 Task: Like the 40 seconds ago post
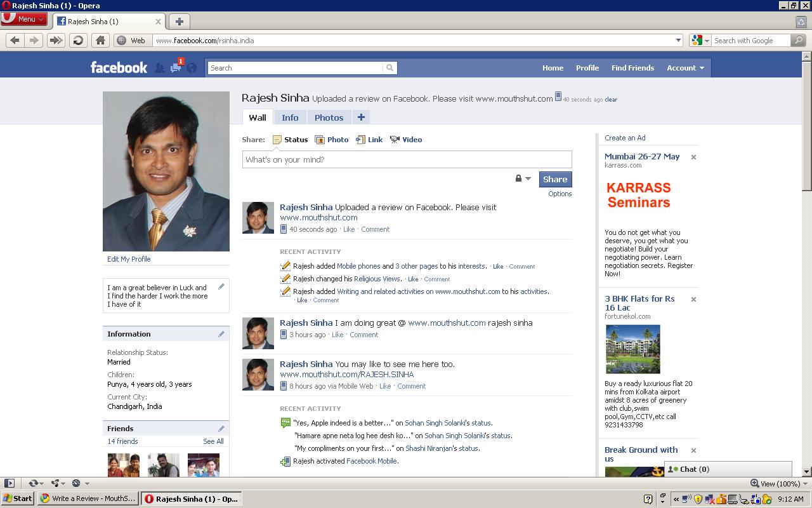(349, 229)
